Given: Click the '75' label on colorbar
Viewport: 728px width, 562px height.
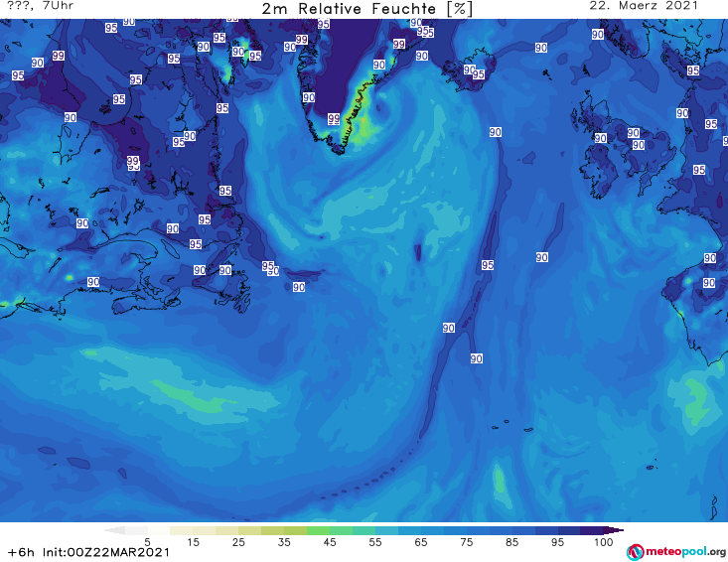Looking at the screenshot, I should pos(466,542).
